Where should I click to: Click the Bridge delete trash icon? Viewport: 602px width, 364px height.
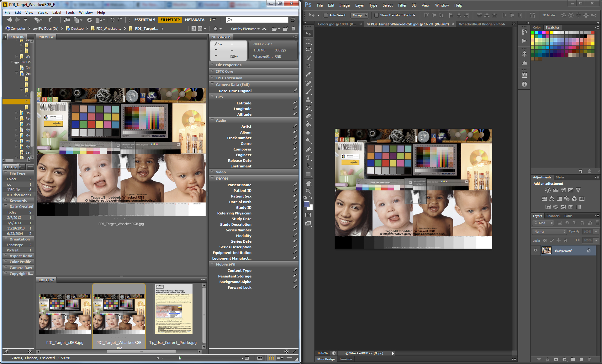pos(293,29)
